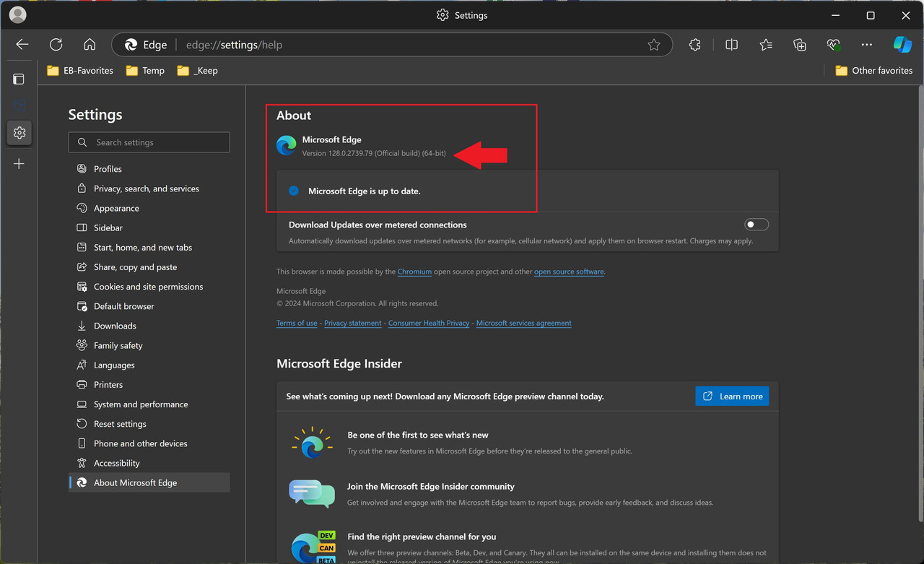Viewport: 924px width, 564px height.
Task: Add a new tab with plus icon
Action: point(19,164)
